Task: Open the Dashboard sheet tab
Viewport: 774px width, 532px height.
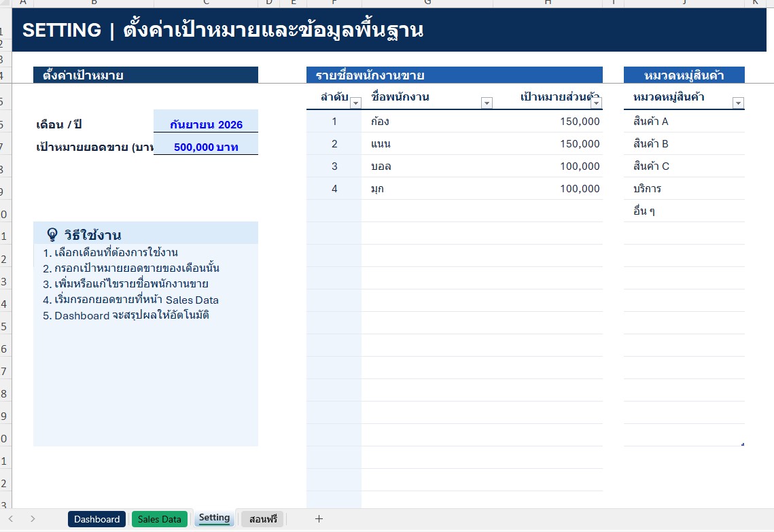Action: click(x=96, y=519)
